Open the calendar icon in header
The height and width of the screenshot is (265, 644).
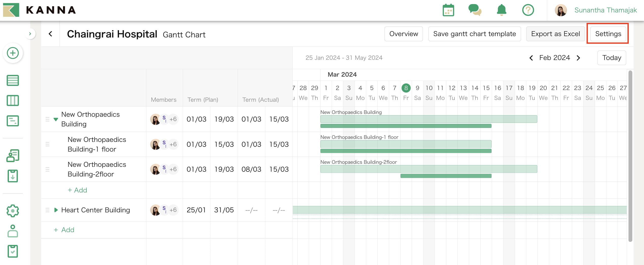(x=448, y=10)
